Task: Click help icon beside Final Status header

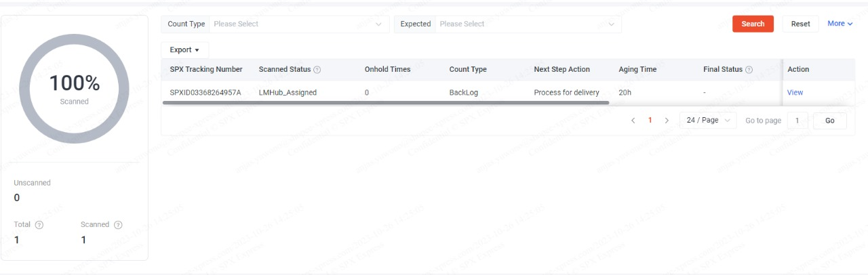Action: tap(749, 70)
